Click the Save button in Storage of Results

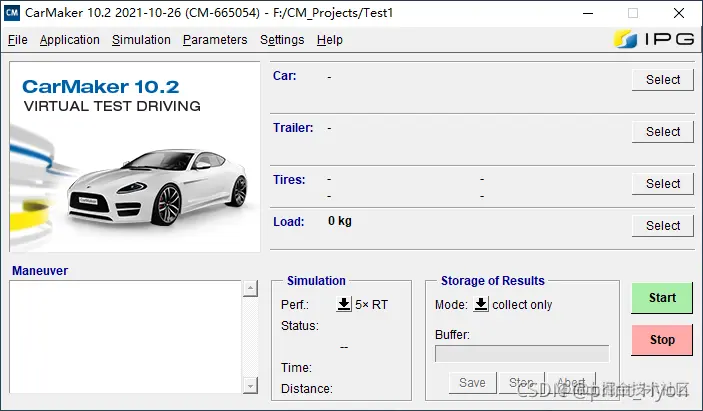pos(472,383)
